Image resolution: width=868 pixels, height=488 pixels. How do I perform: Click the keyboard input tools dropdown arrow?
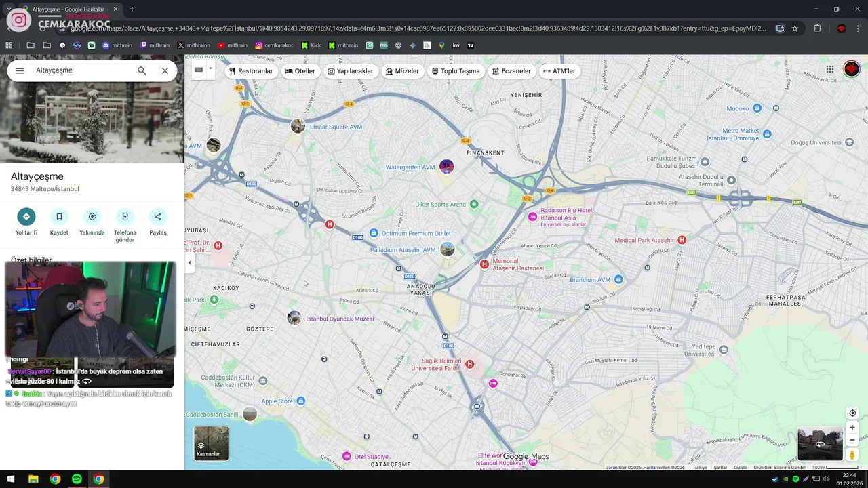210,69
